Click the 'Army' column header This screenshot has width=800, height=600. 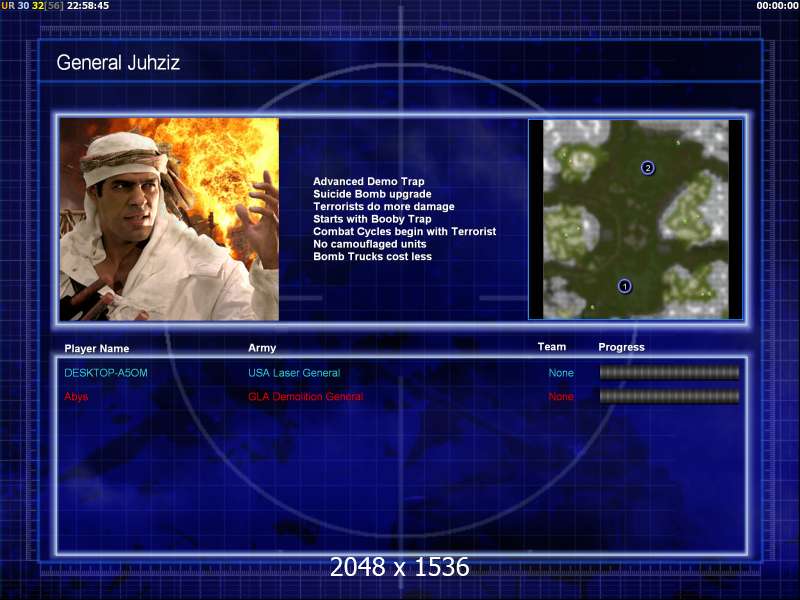click(x=262, y=348)
